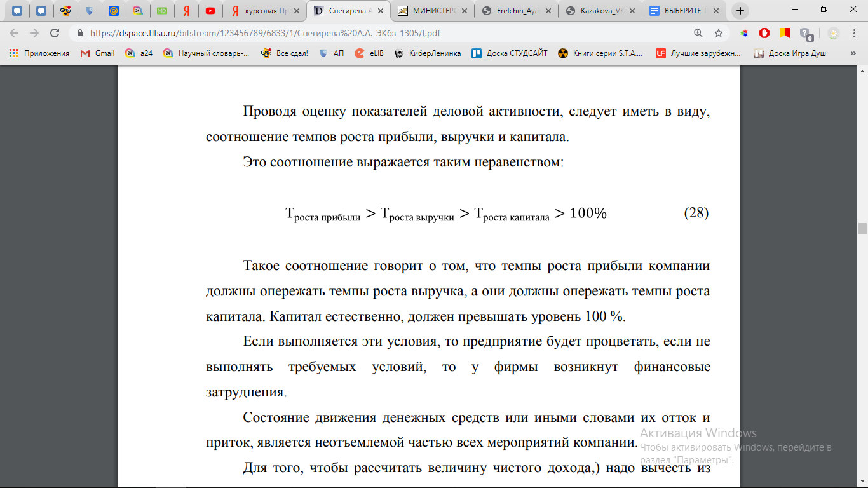Close the "Erelchin_Aya" tab

pos(547,11)
